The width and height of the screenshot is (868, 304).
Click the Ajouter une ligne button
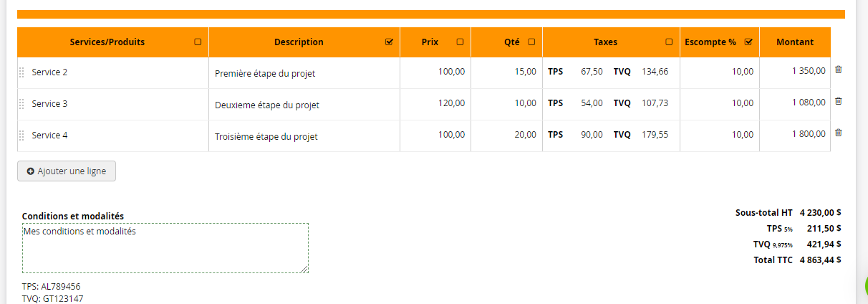pyautogui.click(x=67, y=171)
